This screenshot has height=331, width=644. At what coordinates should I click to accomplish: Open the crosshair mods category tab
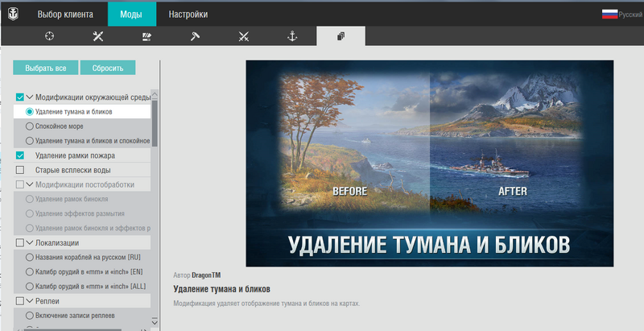pos(49,36)
